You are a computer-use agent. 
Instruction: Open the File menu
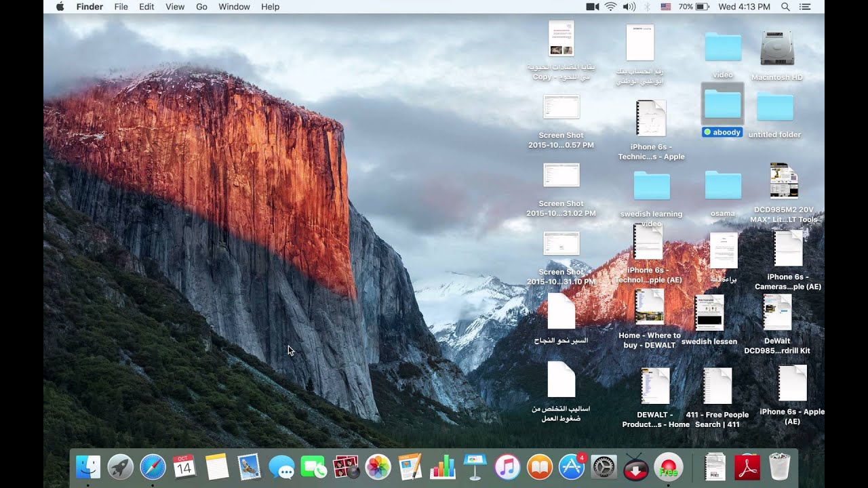pos(121,7)
